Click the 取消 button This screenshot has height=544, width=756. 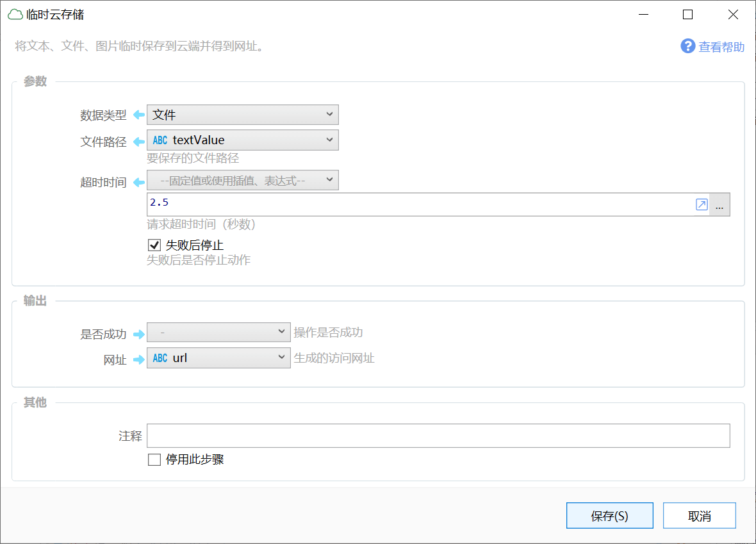pos(699,516)
